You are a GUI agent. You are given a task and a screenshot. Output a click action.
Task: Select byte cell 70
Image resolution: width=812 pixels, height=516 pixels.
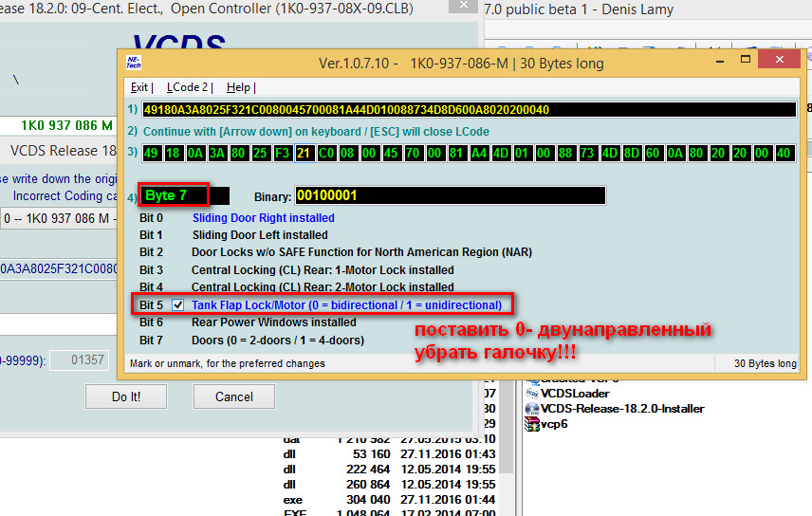(414, 154)
